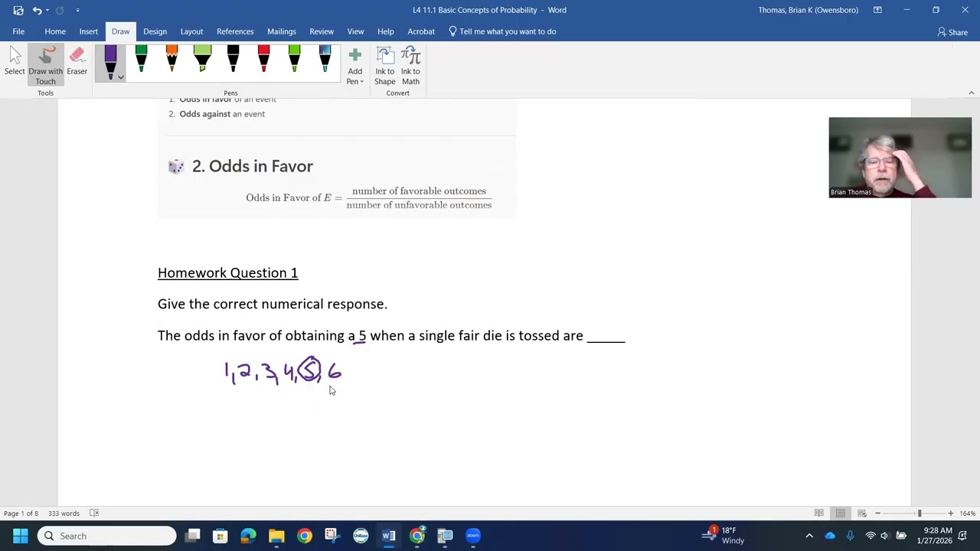Screen dimensions: 980x551
Task: Open the Zoom app in the taskbar
Action: pos(473,536)
